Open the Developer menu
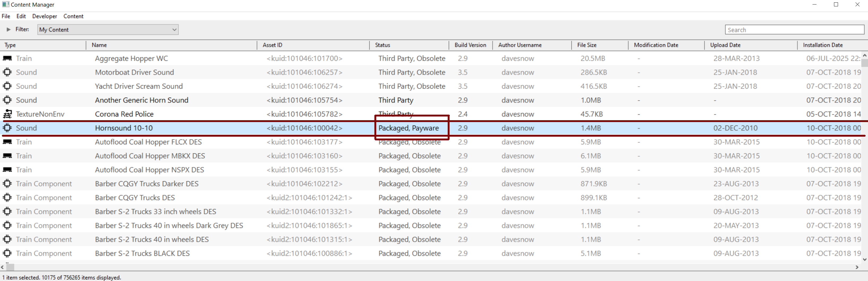This screenshot has height=281, width=868. [x=45, y=16]
